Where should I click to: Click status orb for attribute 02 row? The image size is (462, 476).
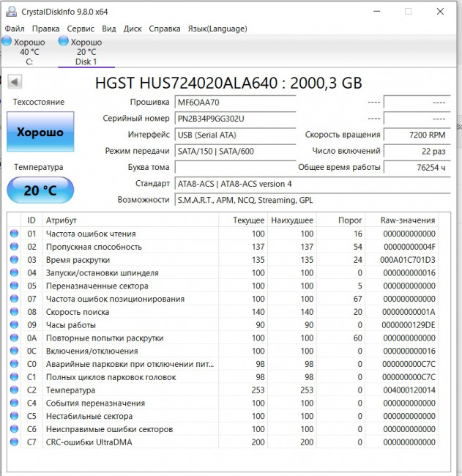click(x=14, y=247)
